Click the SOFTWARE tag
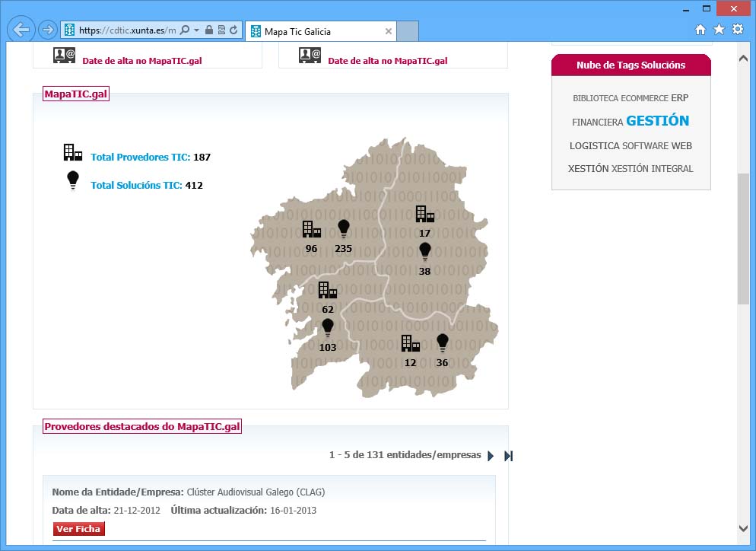 [x=645, y=145]
